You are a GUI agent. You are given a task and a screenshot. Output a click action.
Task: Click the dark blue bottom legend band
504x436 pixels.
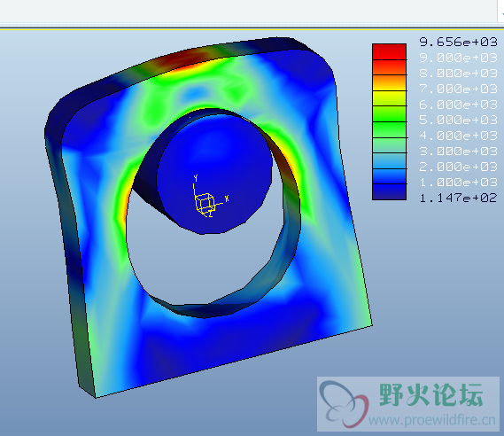(x=389, y=192)
